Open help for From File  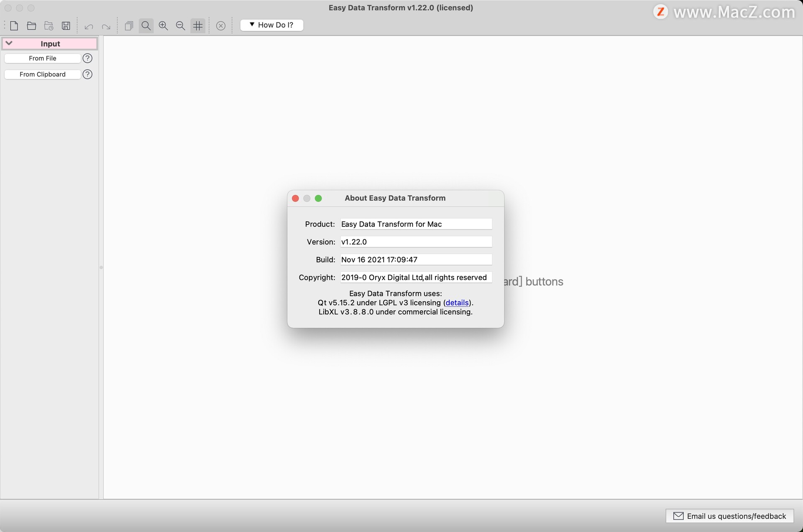pos(87,58)
